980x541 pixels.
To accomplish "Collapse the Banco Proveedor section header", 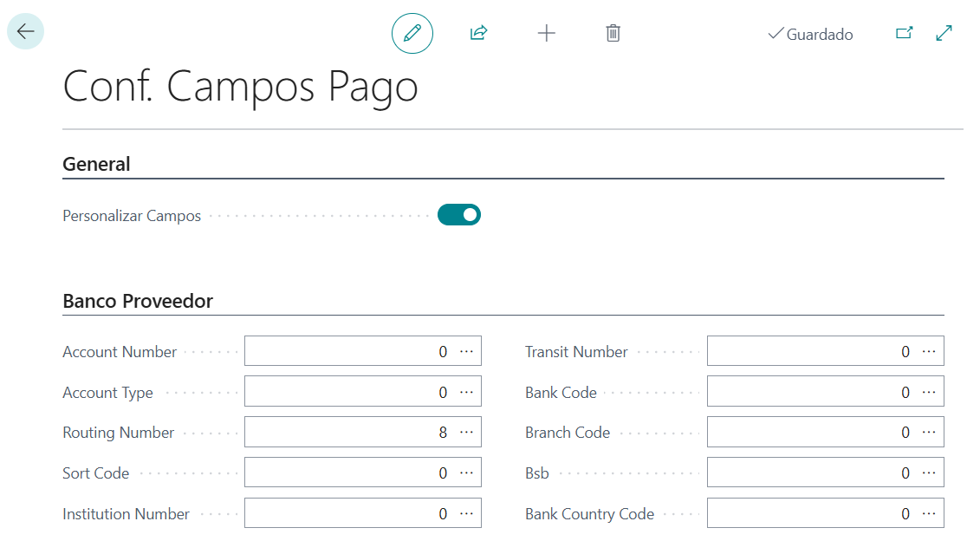I will (x=138, y=301).
